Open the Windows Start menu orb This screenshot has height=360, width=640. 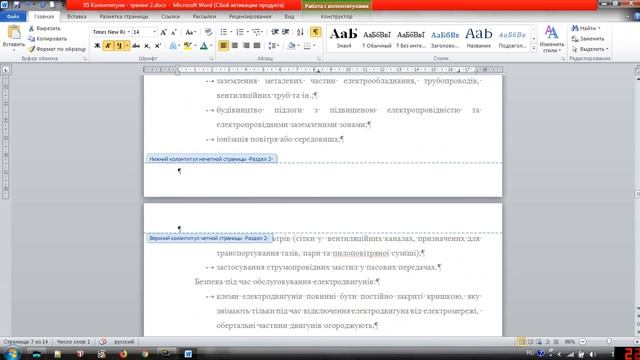12,353
